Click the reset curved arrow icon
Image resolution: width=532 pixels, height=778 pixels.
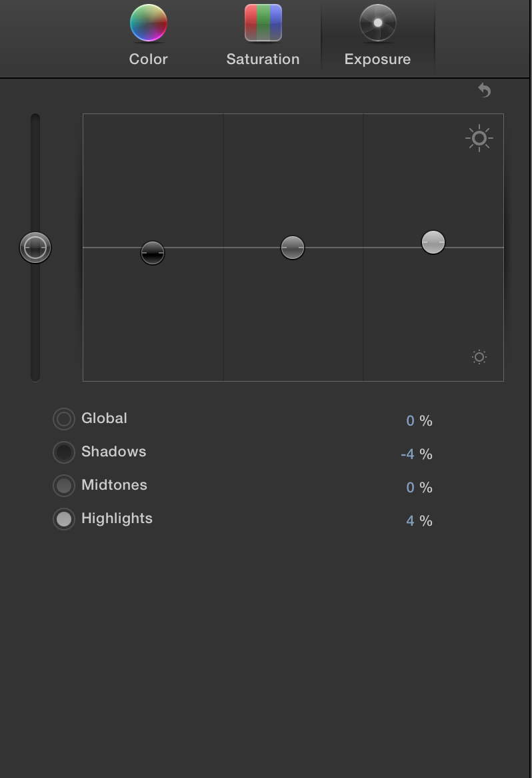pos(485,90)
